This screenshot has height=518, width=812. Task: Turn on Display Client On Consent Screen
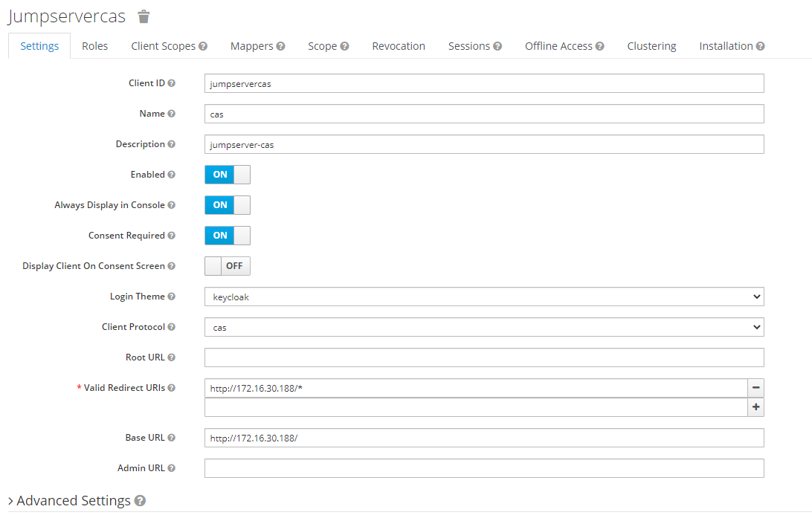[x=228, y=266]
